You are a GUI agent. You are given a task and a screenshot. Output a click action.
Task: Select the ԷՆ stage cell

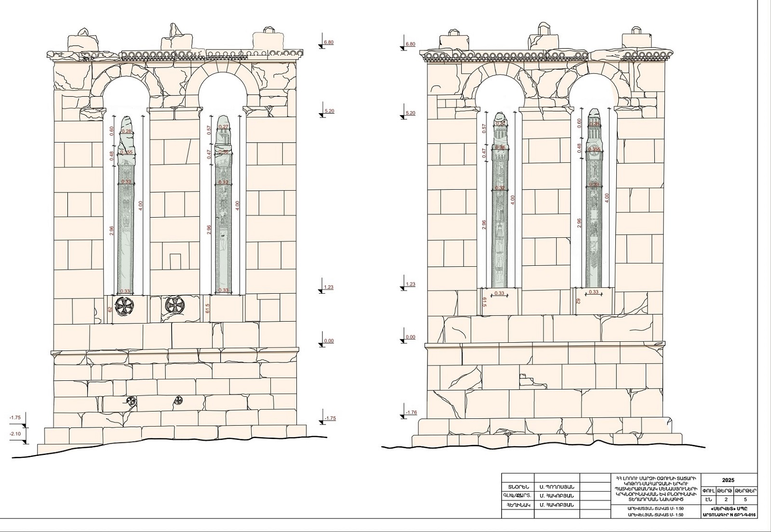708,499
